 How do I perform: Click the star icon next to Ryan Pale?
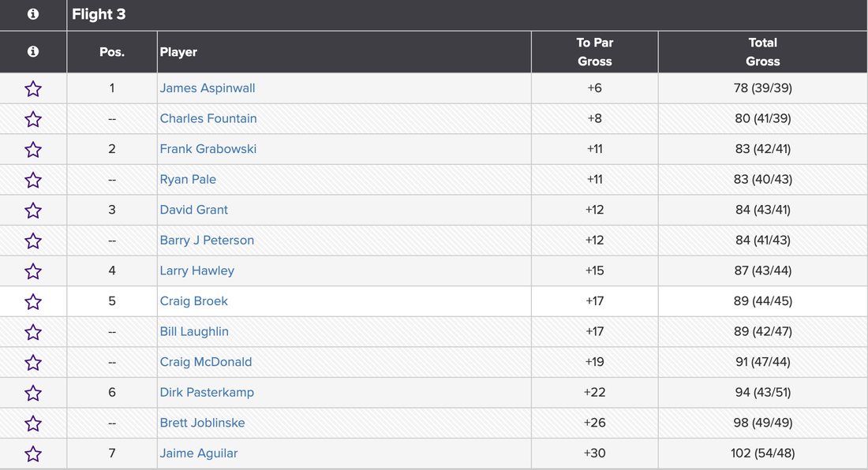pyautogui.click(x=33, y=180)
